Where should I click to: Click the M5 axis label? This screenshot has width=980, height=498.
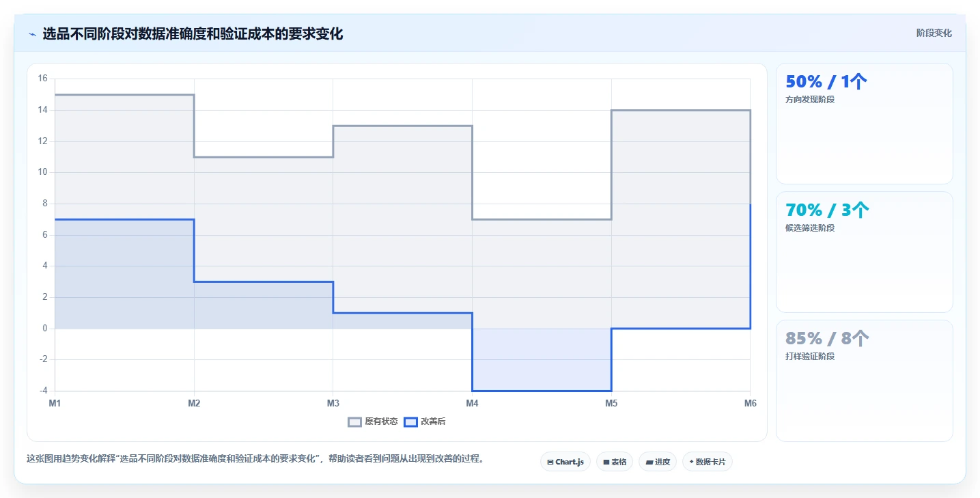[x=611, y=404]
